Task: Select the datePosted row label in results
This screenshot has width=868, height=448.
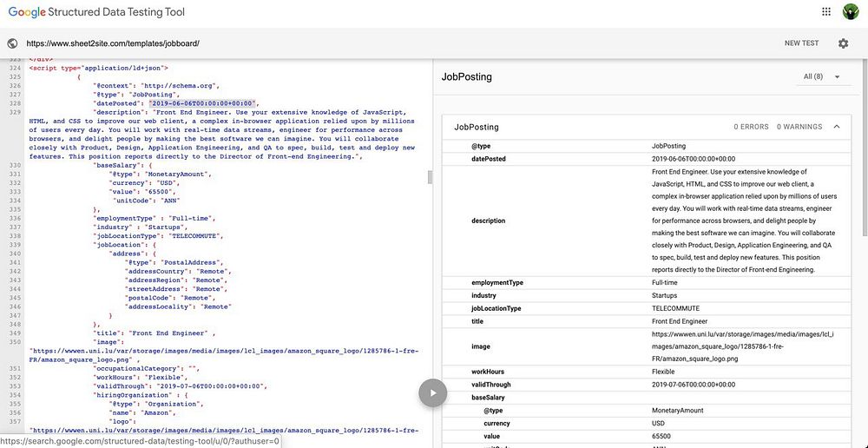Action: pos(488,159)
